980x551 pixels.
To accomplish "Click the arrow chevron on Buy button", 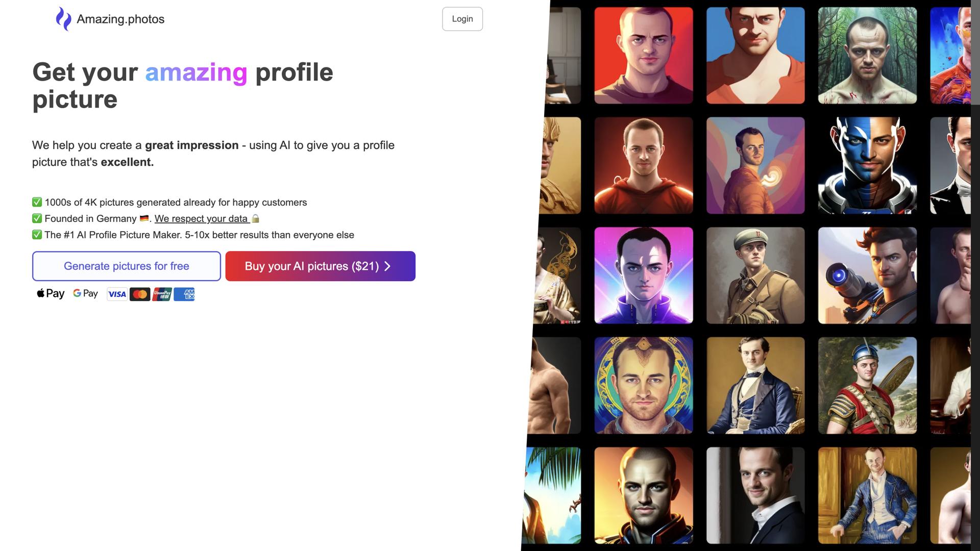I will (387, 266).
